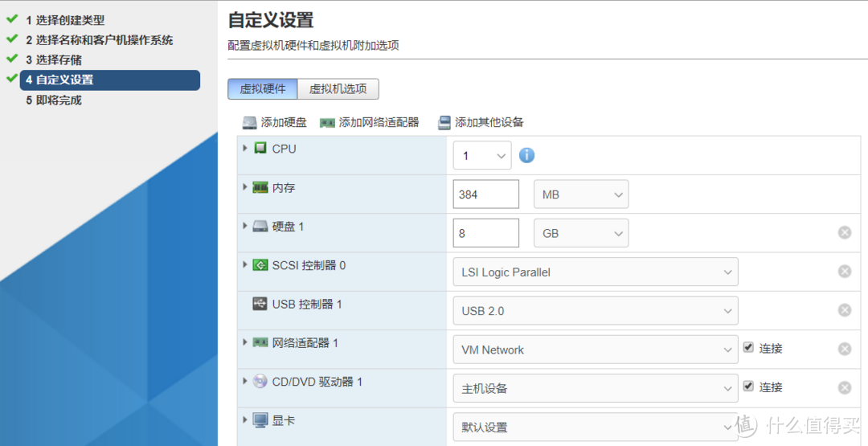Expand the 显卡 row
Screen dimensions: 868x446
245,419
